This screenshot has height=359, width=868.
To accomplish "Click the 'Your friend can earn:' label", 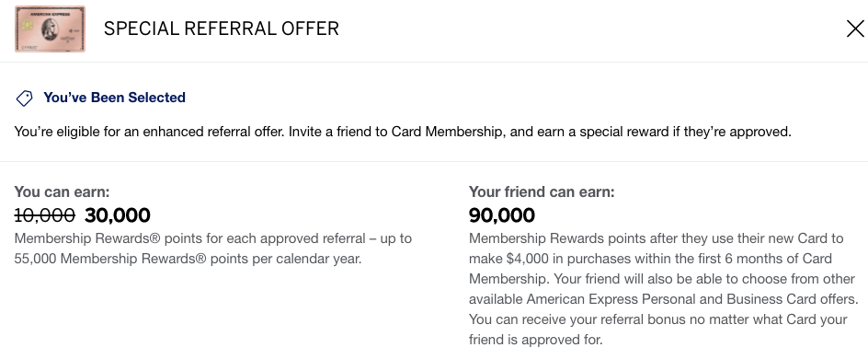I will click(542, 192).
